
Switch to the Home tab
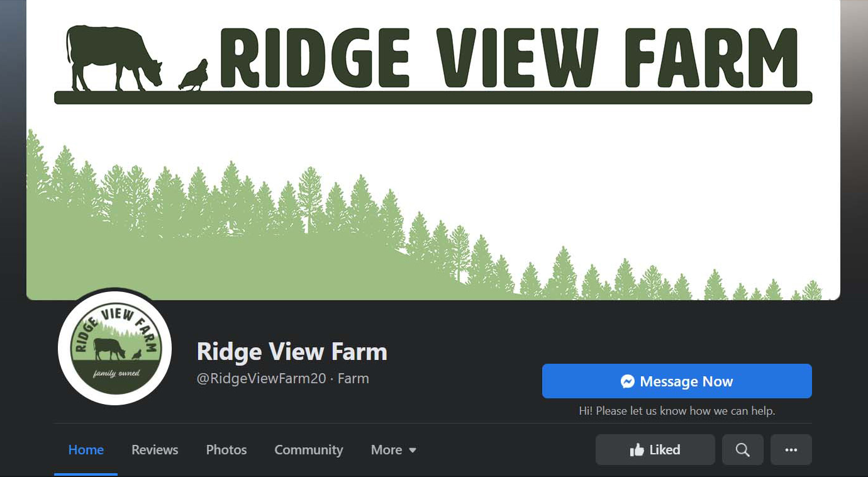pos(86,450)
